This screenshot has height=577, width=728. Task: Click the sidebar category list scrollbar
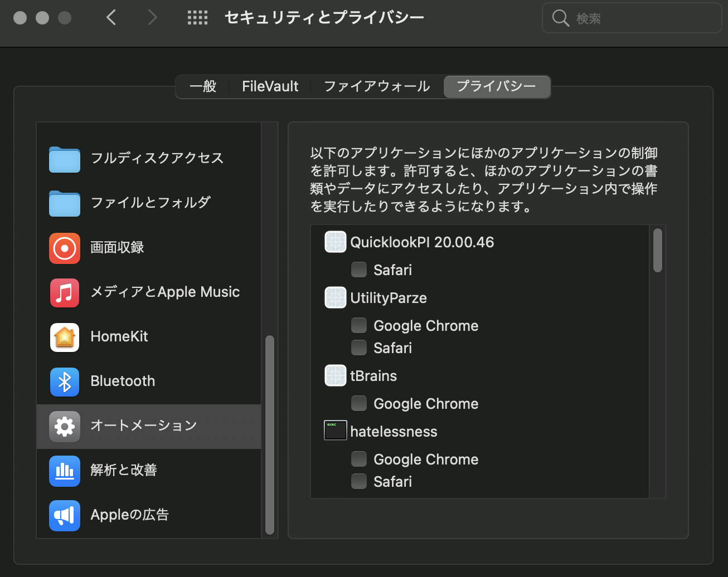tap(270, 434)
